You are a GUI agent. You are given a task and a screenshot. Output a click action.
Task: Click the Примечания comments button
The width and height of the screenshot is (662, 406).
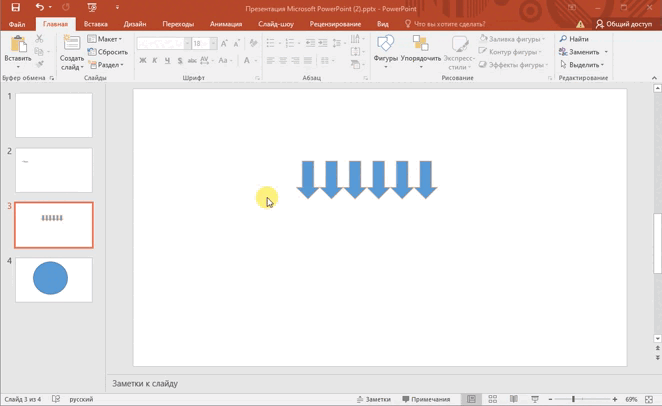tap(426, 399)
